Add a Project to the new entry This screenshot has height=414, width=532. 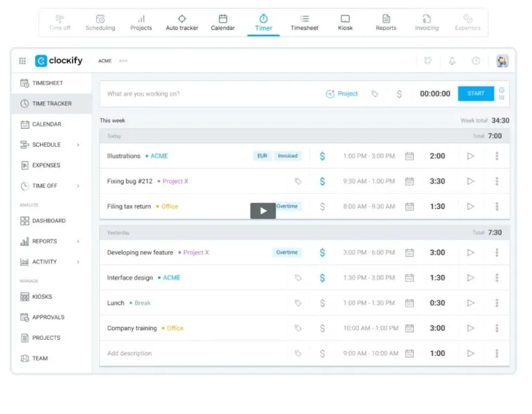tap(342, 93)
